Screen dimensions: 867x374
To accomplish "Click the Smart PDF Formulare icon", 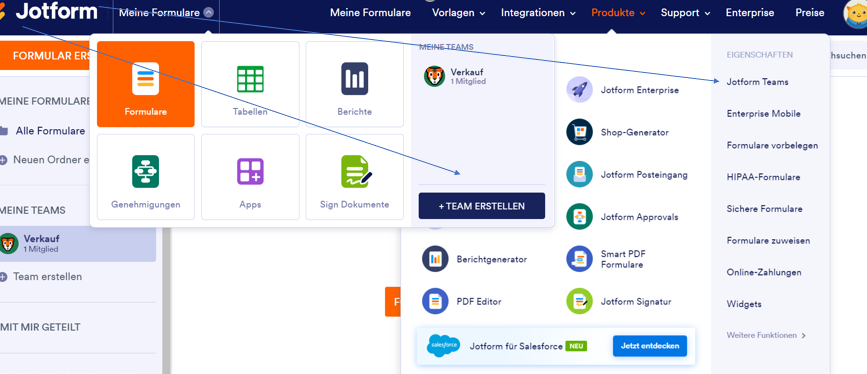I will tap(579, 259).
